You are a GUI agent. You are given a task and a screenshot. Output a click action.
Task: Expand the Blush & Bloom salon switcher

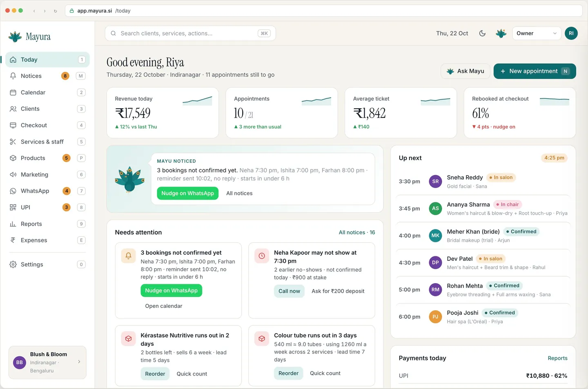point(47,362)
